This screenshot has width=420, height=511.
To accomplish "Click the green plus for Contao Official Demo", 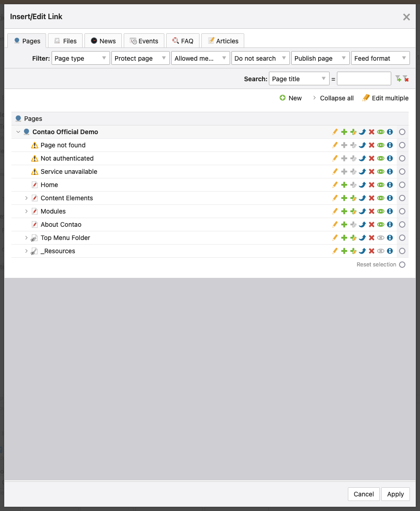I will point(344,132).
